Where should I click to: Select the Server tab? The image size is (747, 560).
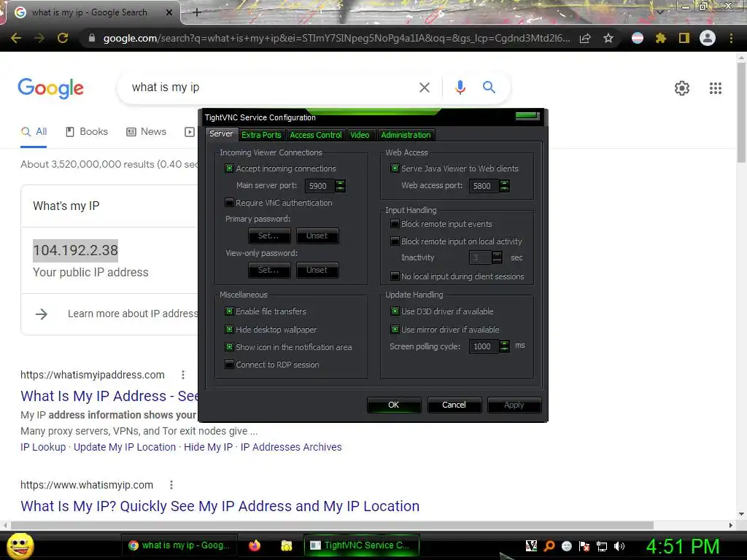click(221, 134)
